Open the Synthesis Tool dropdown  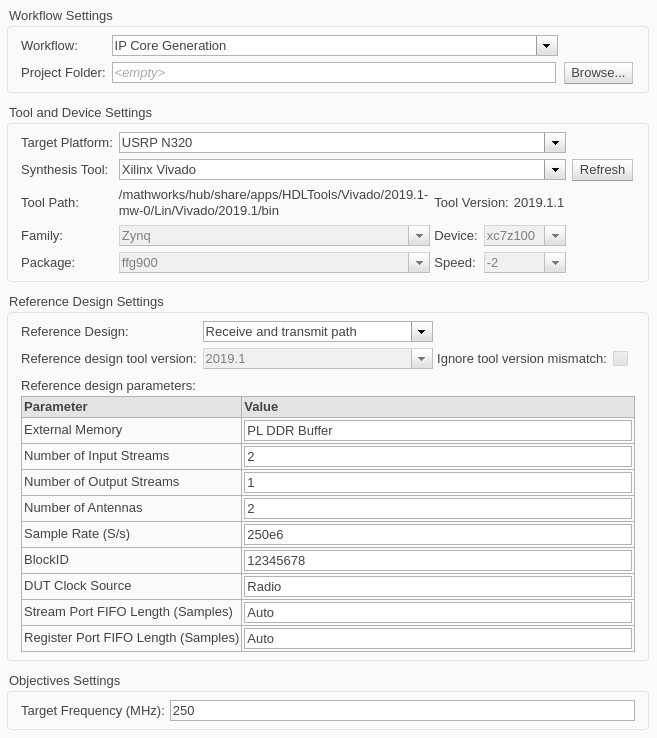click(x=555, y=170)
